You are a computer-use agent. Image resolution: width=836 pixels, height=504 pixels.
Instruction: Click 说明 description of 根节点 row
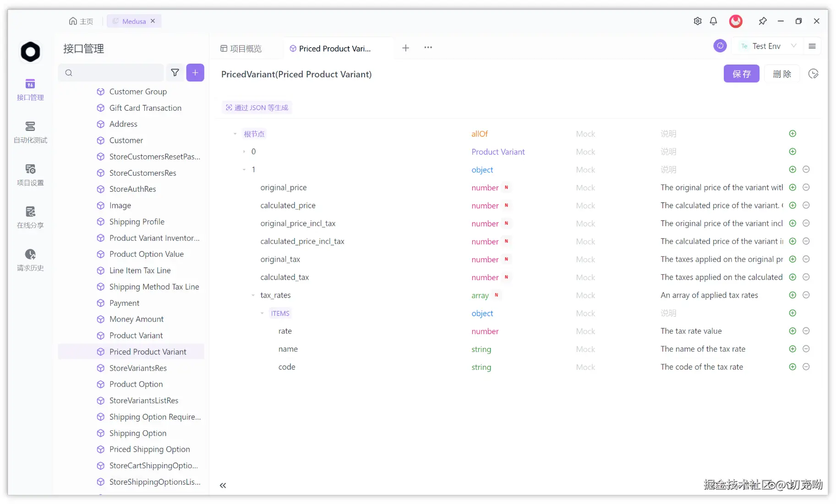[x=668, y=134]
